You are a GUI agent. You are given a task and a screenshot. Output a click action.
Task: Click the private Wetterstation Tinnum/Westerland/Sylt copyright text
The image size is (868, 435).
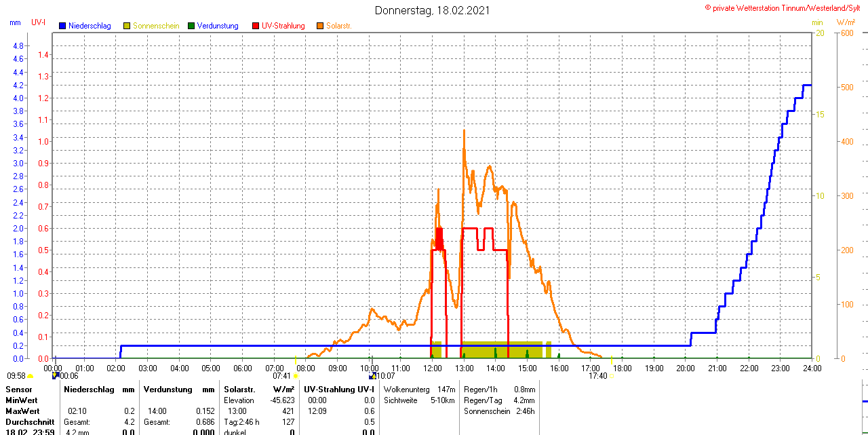(x=785, y=8)
